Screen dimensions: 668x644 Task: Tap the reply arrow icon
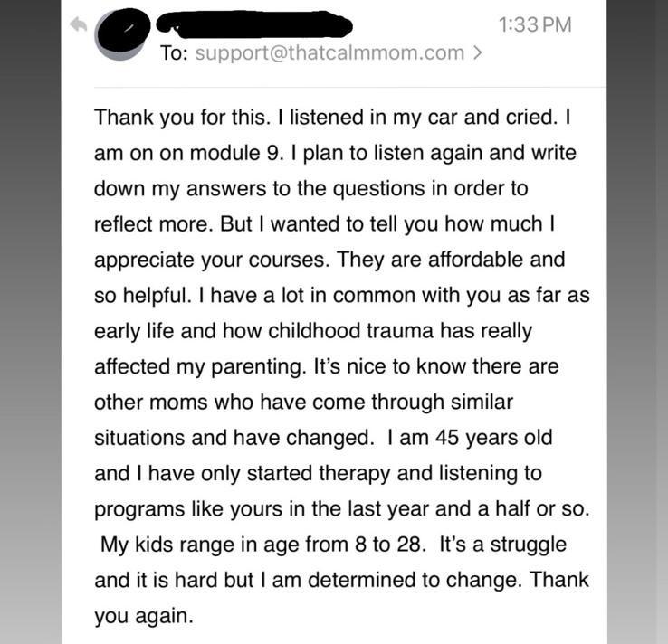click(x=79, y=24)
